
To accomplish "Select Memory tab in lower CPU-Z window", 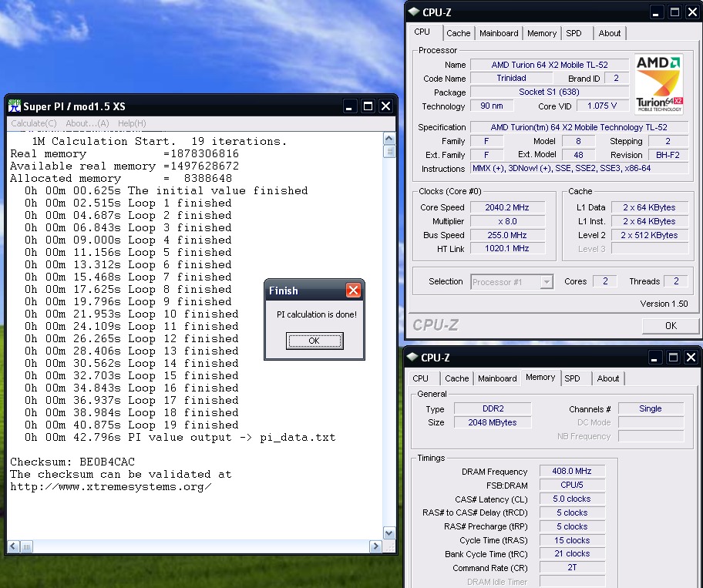I will 540,378.
